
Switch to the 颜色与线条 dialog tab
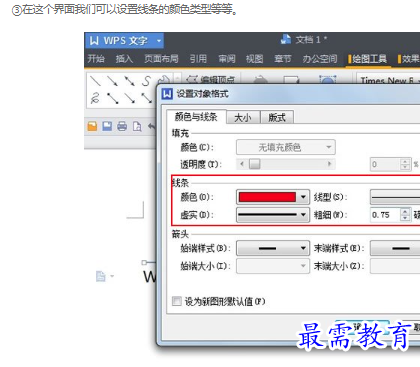196,117
